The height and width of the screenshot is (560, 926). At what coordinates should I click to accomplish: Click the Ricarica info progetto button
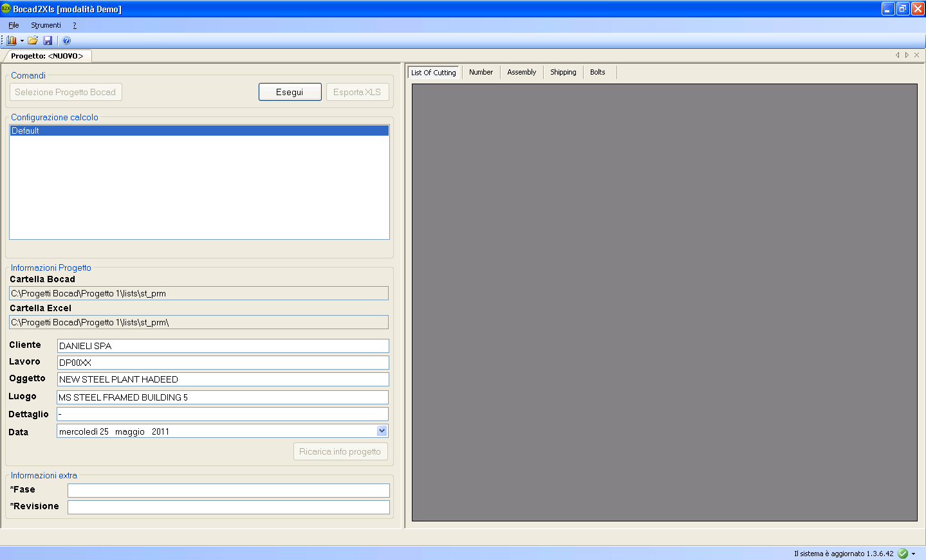[x=340, y=451]
